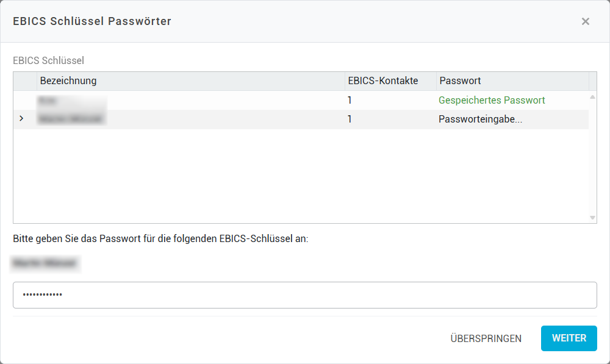The height and width of the screenshot is (364, 610).
Task: Click row-indicator cell of saved-password row
Action: (25, 100)
